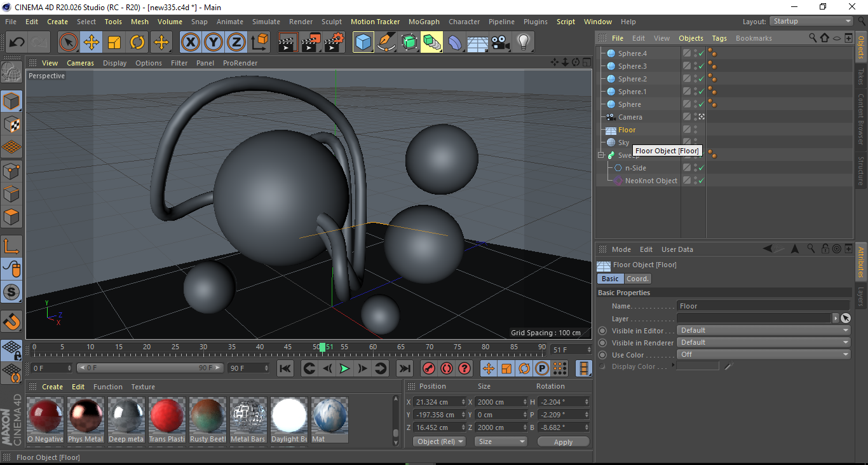Screen dimensions: 868x465
Task: Open Visible in Editor dropdown
Action: (x=764, y=331)
